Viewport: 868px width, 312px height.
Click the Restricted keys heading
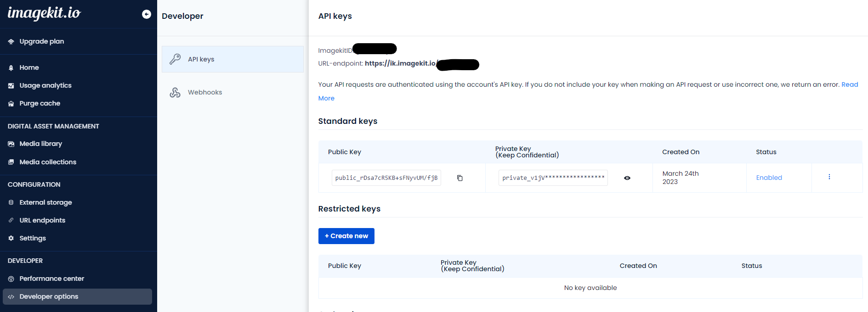tap(349, 209)
